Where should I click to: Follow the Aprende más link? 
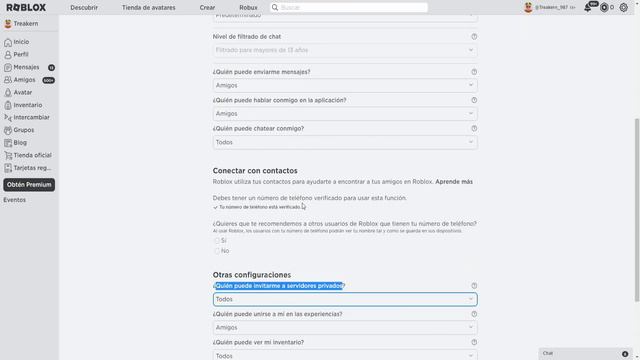(x=454, y=182)
